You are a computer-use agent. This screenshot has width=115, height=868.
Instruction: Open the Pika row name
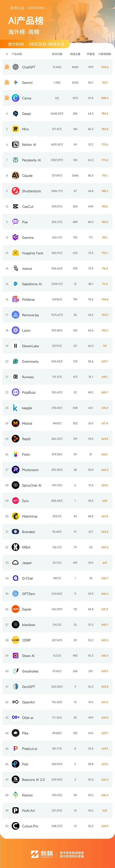[25, 733]
